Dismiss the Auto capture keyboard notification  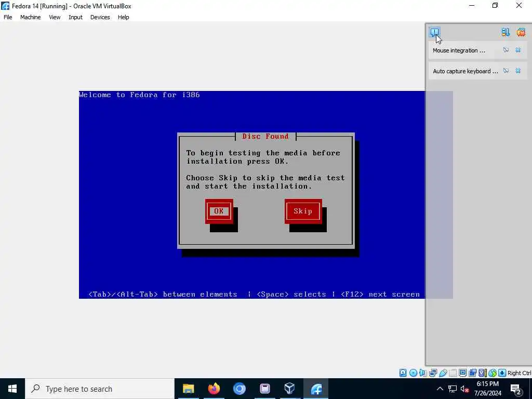click(518, 71)
